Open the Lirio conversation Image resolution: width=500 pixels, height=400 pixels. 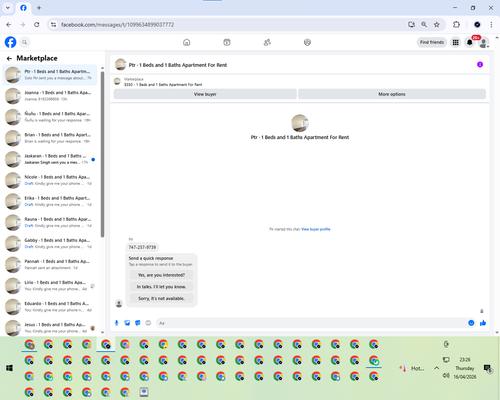(x=50, y=285)
